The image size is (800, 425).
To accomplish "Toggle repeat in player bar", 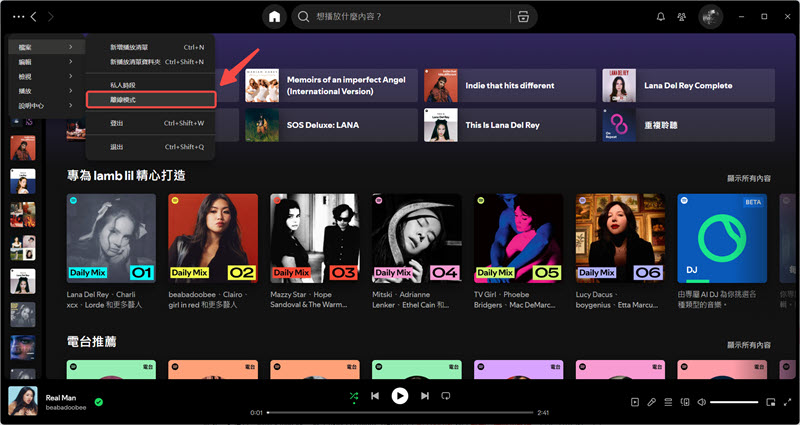I will coord(445,396).
